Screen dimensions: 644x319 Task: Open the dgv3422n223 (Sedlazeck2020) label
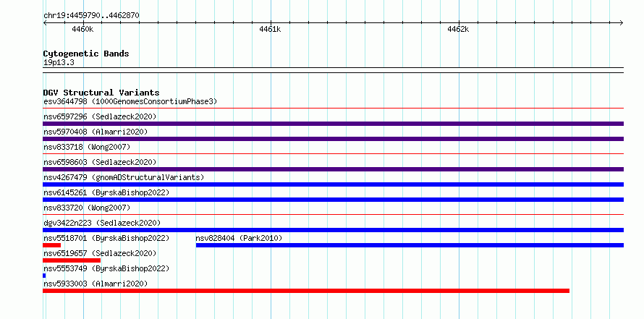102,223
